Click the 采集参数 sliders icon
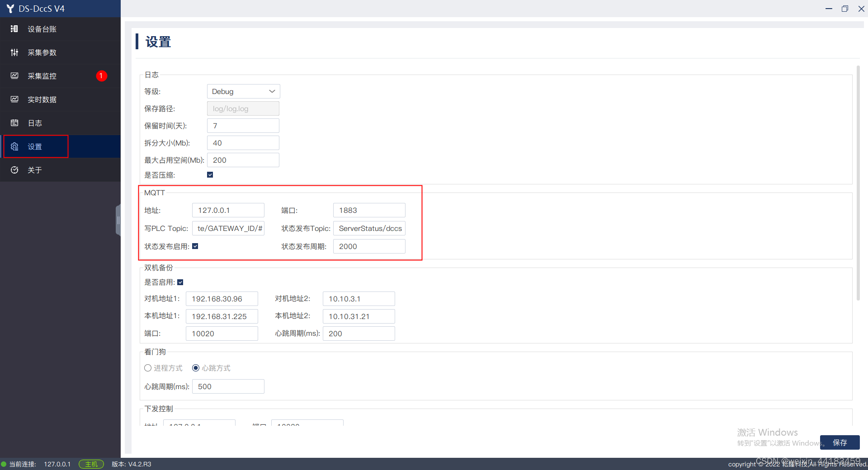Image resolution: width=868 pixels, height=470 pixels. tap(14, 52)
